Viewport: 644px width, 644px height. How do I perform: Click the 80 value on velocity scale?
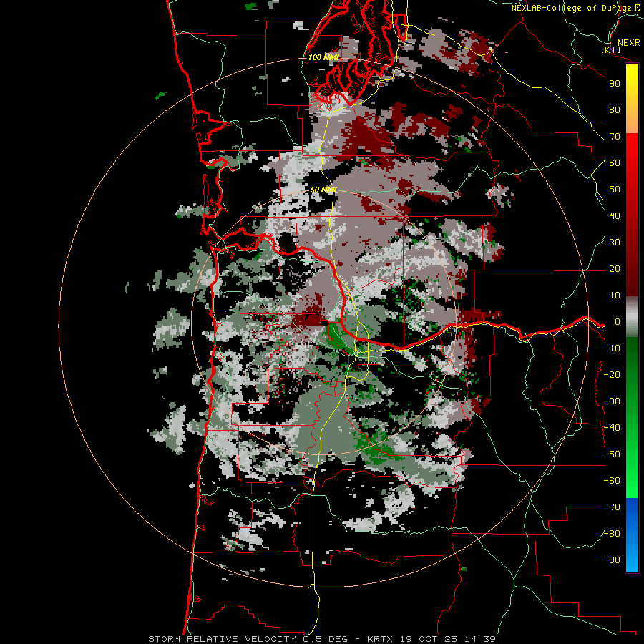pos(615,109)
